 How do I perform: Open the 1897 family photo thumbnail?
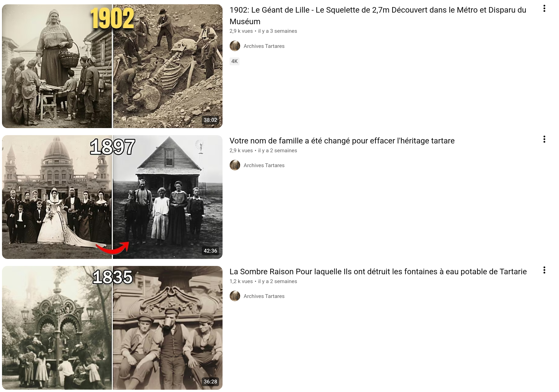112,197
